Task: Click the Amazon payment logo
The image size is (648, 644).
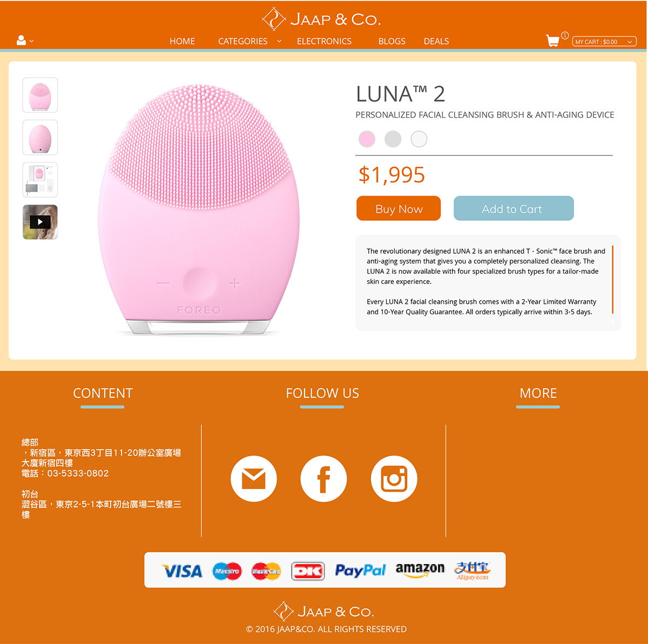Action: click(420, 570)
